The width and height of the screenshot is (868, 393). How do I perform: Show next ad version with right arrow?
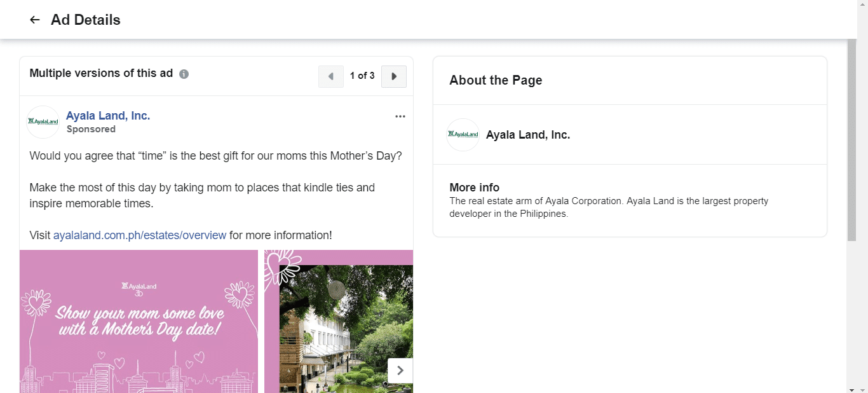[x=394, y=76]
